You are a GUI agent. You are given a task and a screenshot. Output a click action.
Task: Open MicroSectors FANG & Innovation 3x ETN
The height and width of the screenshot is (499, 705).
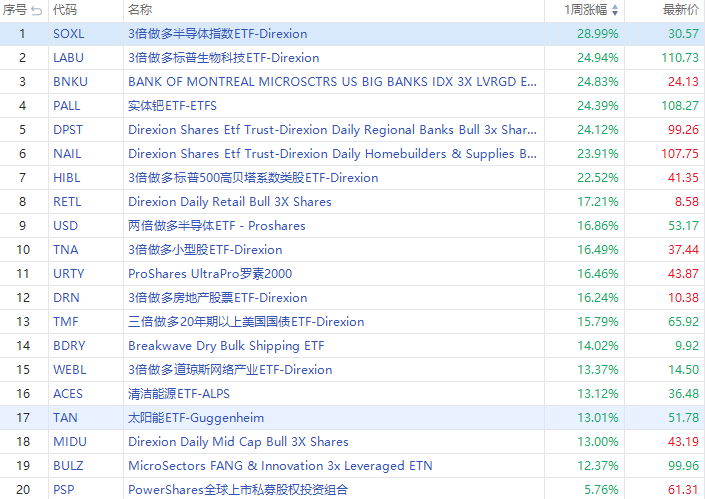(280, 466)
